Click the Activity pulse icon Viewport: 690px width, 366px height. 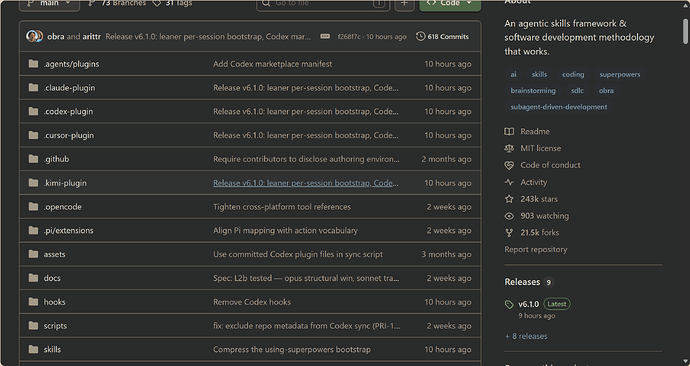[509, 182]
